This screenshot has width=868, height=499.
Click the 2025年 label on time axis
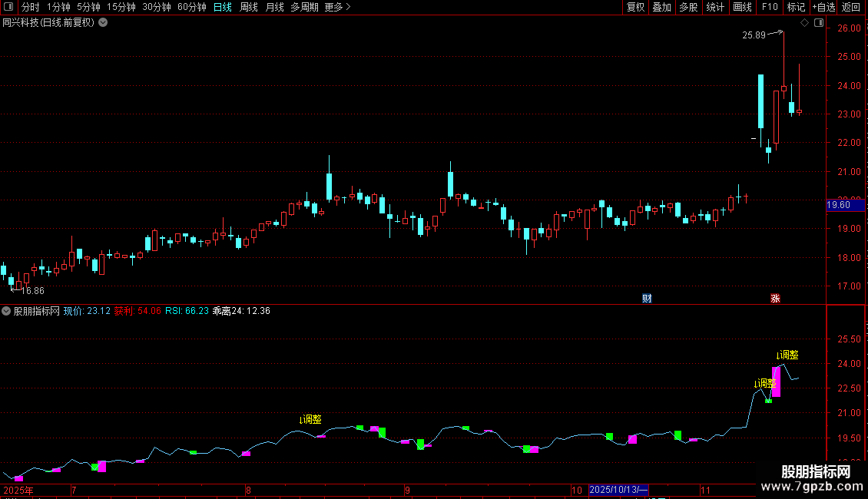coord(18,490)
